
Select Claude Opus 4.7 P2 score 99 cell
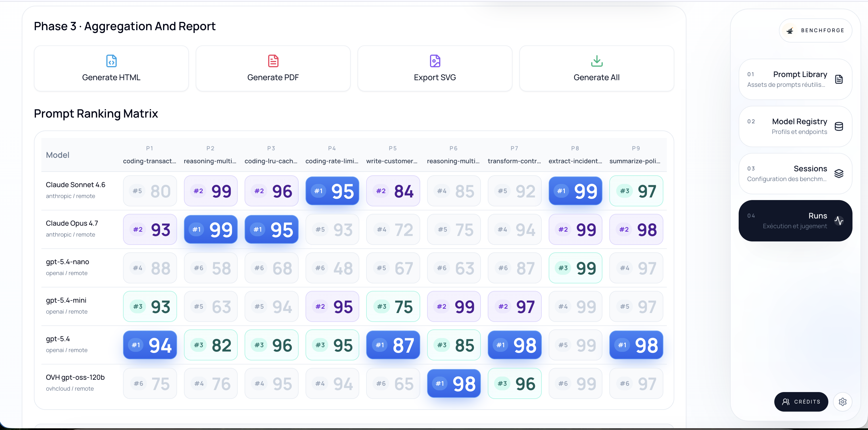[x=211, y=229]
